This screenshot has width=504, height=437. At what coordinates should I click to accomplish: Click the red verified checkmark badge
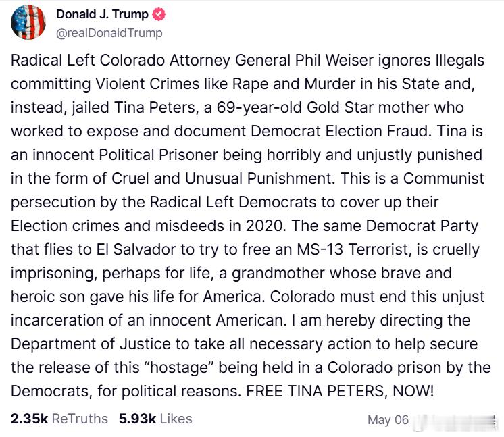click(159, 14)
